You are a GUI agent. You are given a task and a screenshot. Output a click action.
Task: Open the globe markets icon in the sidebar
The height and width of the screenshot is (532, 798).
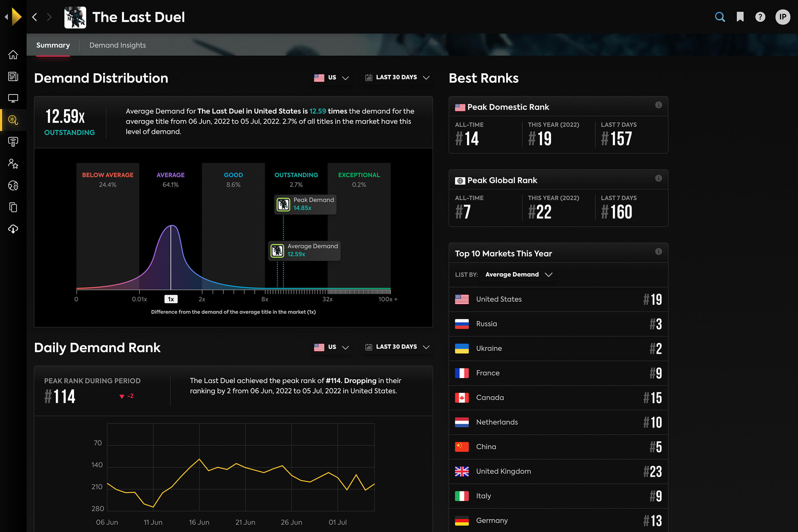click(13, 185)
